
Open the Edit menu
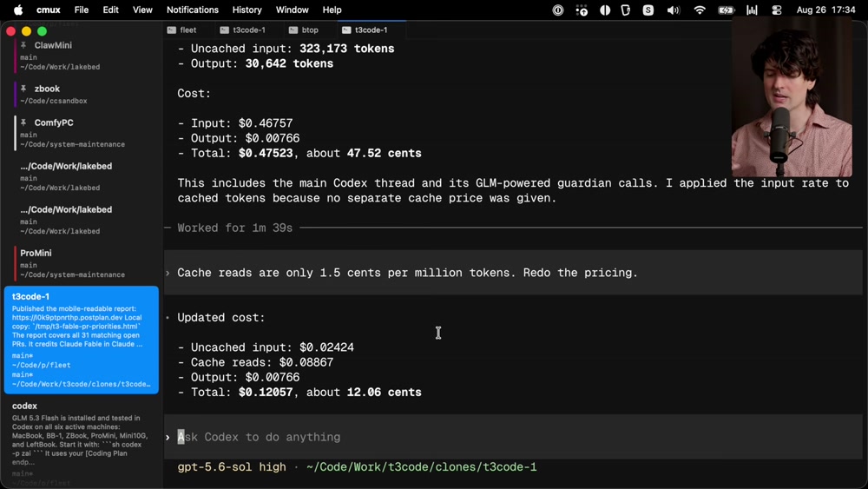pos(111,10)
